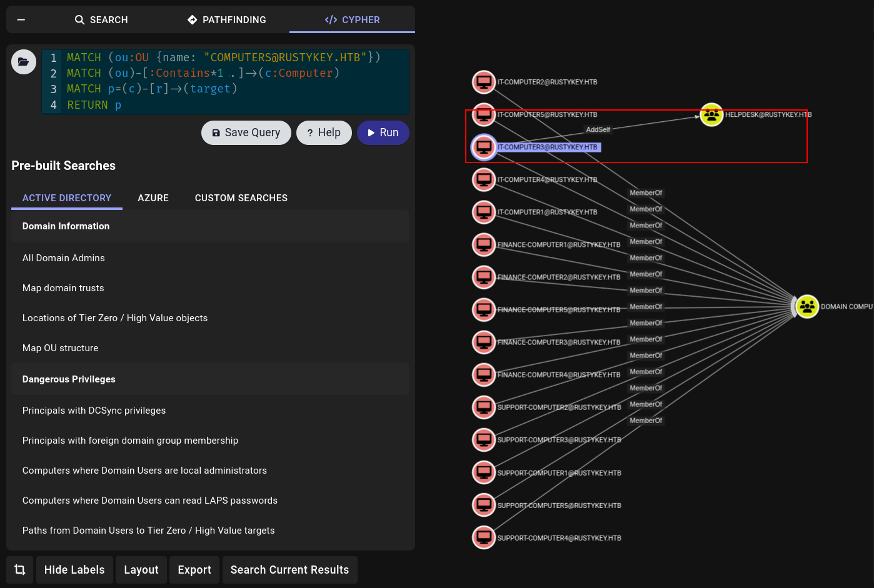874x588 pixels.
Task: Select the IT-COMPUTER3 highlighted computer node
Action: 483,147
